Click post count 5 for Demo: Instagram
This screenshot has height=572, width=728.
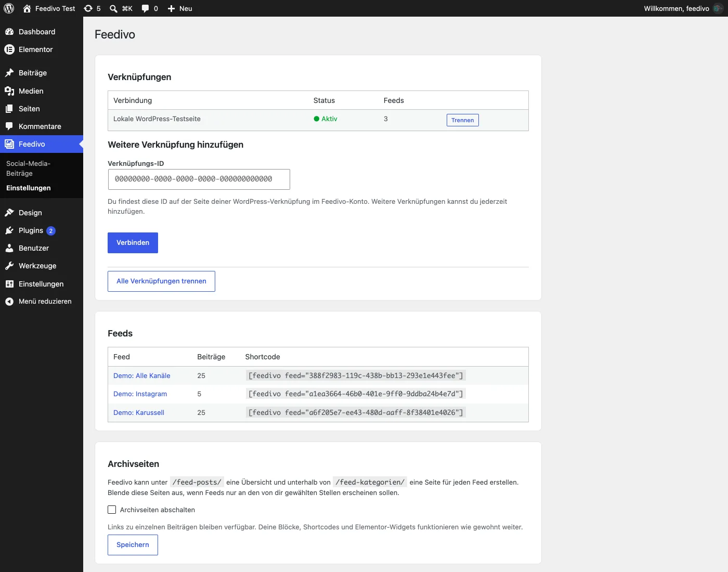pyautogui.click(x=199, y=394)
